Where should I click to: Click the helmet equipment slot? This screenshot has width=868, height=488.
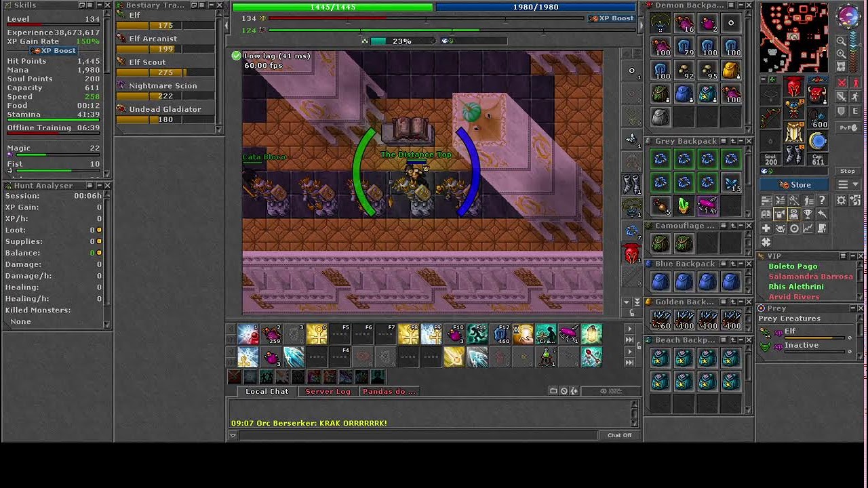793,87
